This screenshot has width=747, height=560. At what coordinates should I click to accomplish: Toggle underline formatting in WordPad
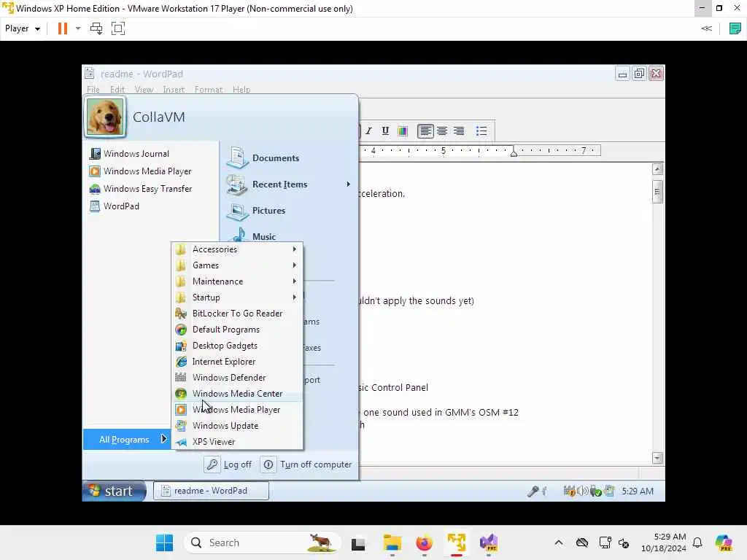tap(385, 131)
